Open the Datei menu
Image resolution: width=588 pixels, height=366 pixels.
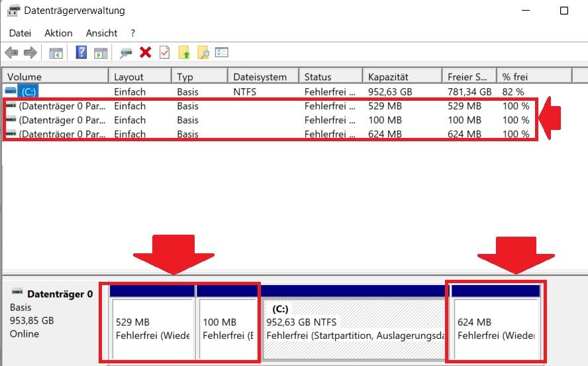pyautogui.click(x=20, y=33)
